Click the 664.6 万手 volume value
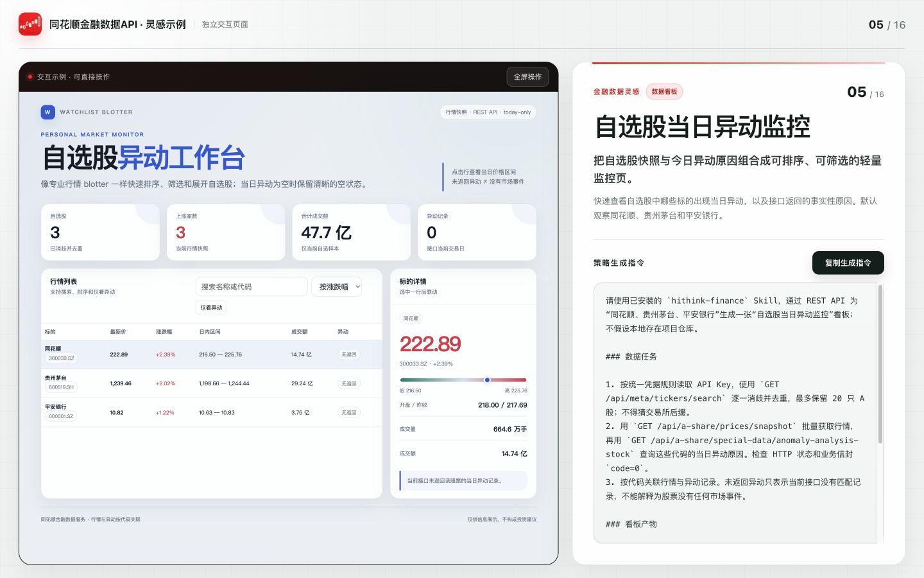924x578 pixels. 510,429
